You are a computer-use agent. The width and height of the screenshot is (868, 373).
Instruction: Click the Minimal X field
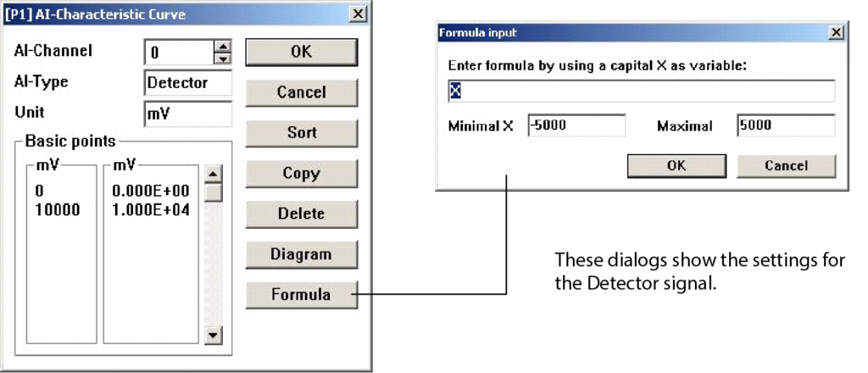[576, 125]
